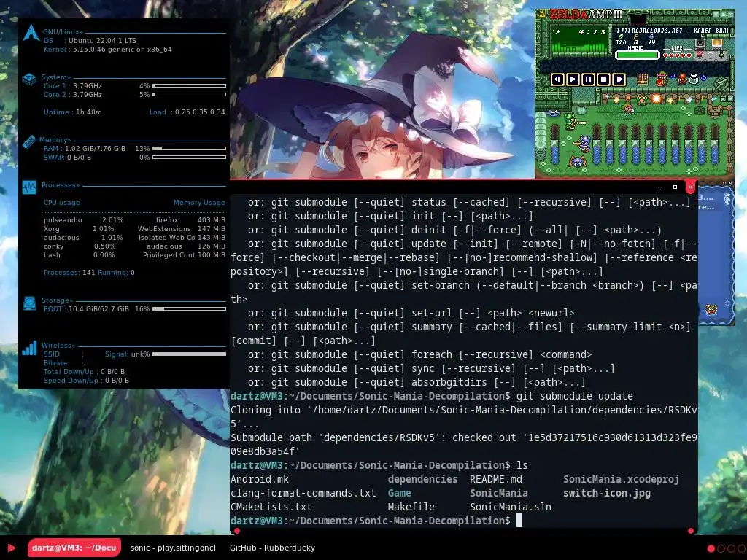Select the filled red workspace indicator
Screen dimensions: 747x560
711,548
